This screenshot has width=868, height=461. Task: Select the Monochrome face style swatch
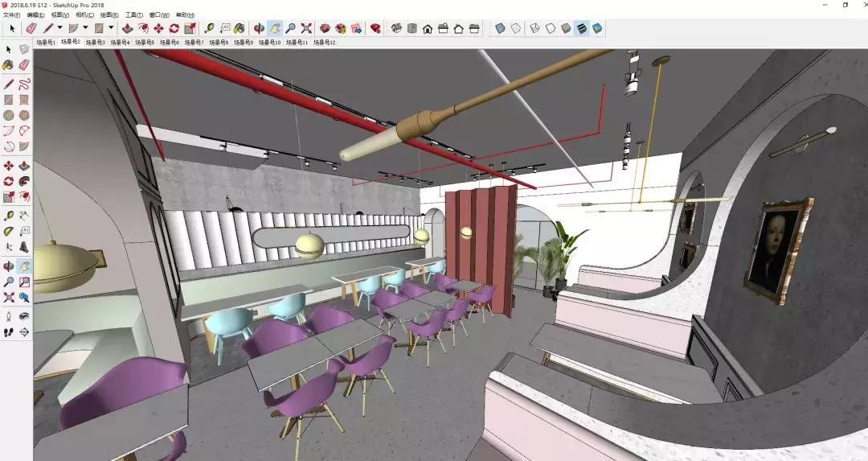pyautogui.click(x=596, y=28)
